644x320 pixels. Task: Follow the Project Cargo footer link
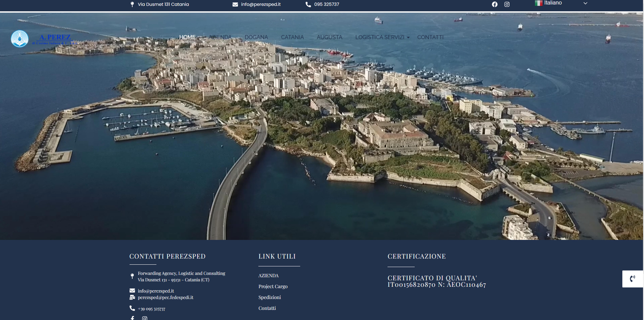tap(273, 286)
